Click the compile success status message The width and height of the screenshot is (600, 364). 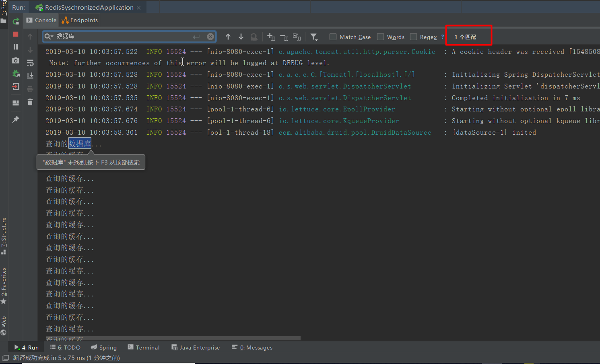tap(66, 358)
